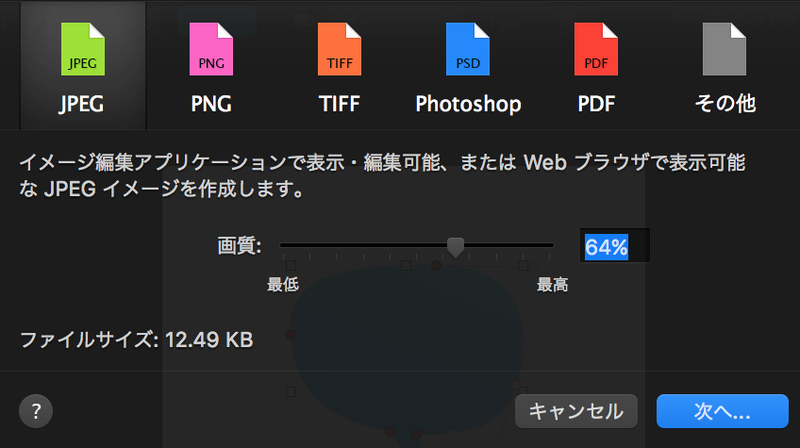Click the 画質 quality slider handle

(x=456, y=247)
